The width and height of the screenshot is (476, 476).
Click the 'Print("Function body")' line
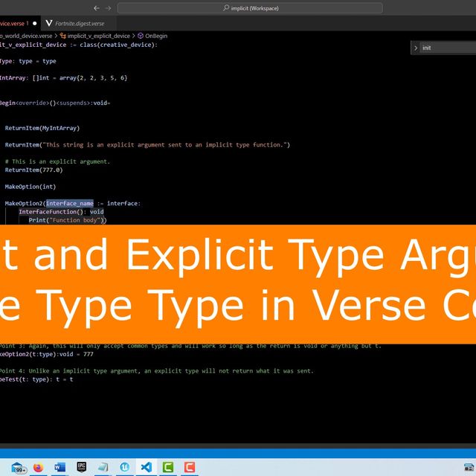(x=68, y=220)
